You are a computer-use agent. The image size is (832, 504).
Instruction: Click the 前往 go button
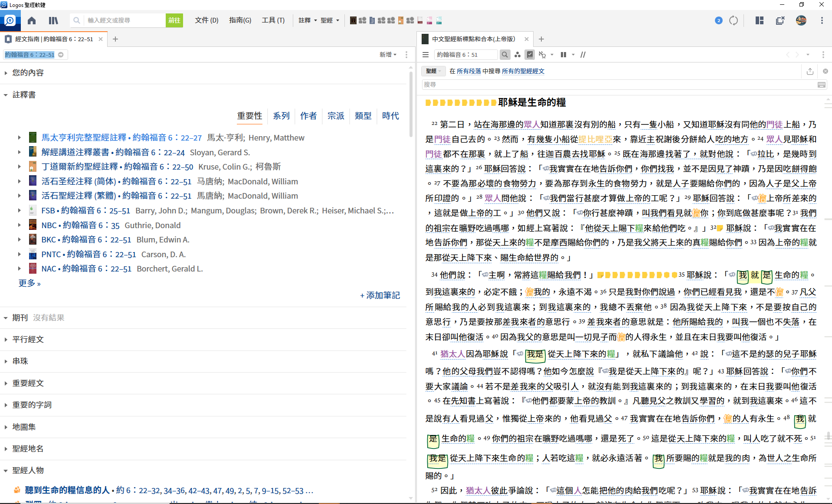[x=174, y=20]
